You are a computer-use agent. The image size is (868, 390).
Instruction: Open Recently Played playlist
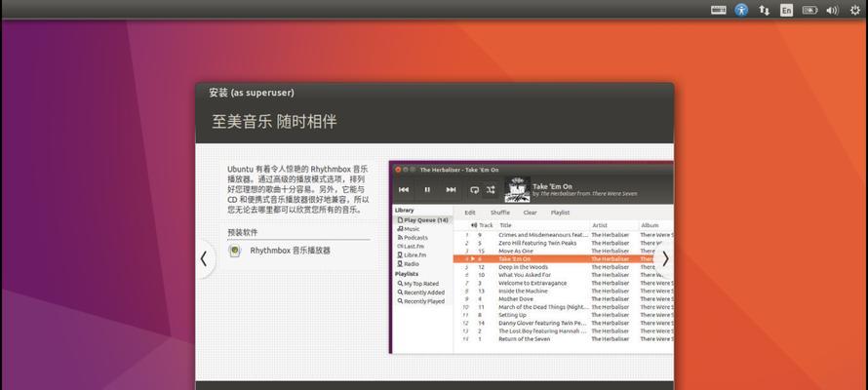point(420,301)
